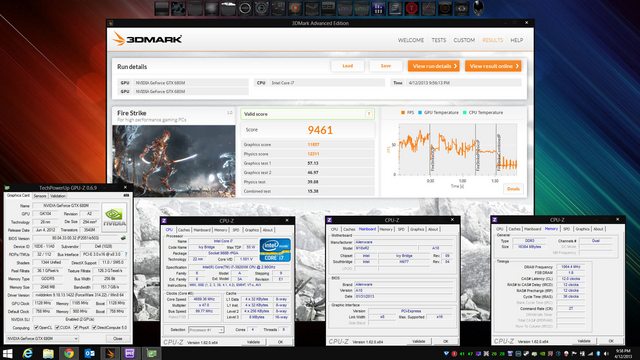The width and height of the screenshot is (640, 360).
Task: Launch Google Chrome from the taskbar
Action: point(69,353)
